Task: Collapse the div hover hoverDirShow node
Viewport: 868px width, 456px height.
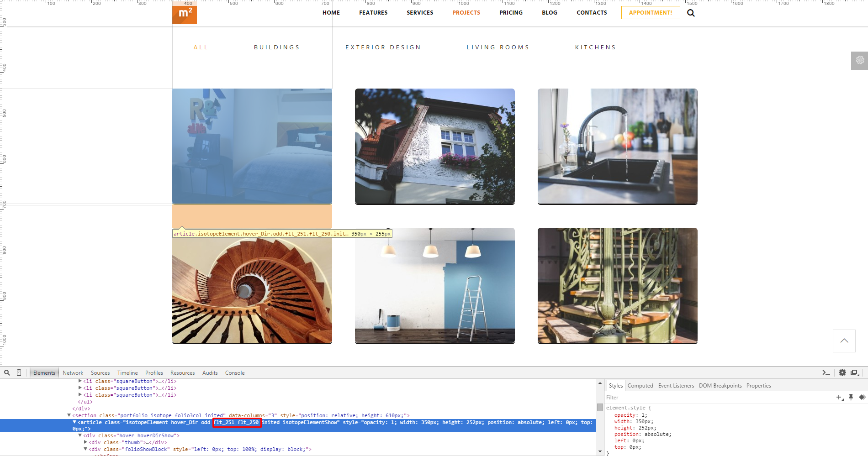Action: [80, 435]
